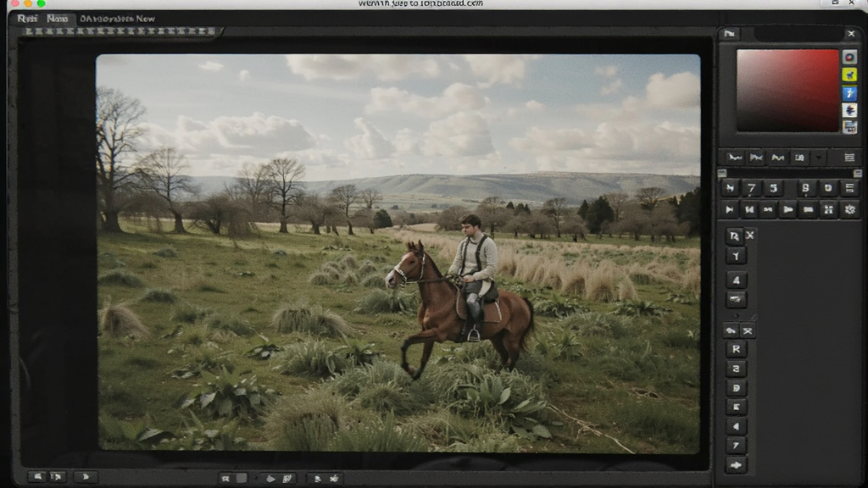Select the highlighted second tab in the menu bar
The width and height of the screenshot is (868, 488).
tap(57, 19)
